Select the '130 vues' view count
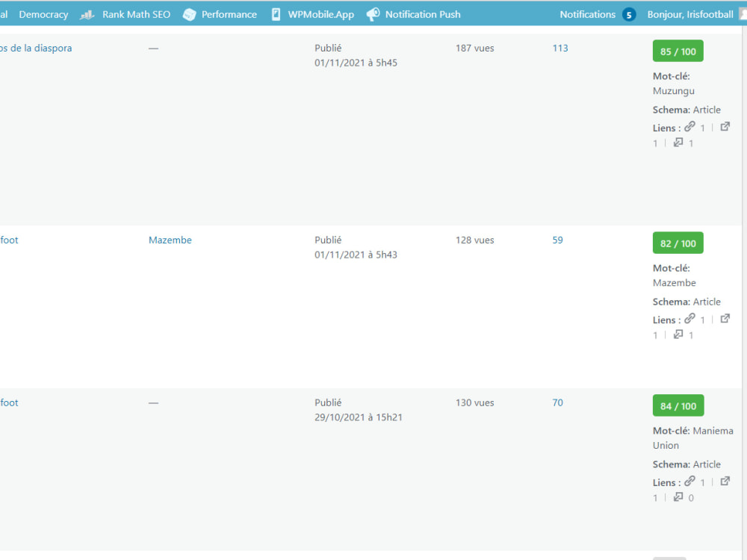The height and width of the screenshot is (560, 747). 474,402
